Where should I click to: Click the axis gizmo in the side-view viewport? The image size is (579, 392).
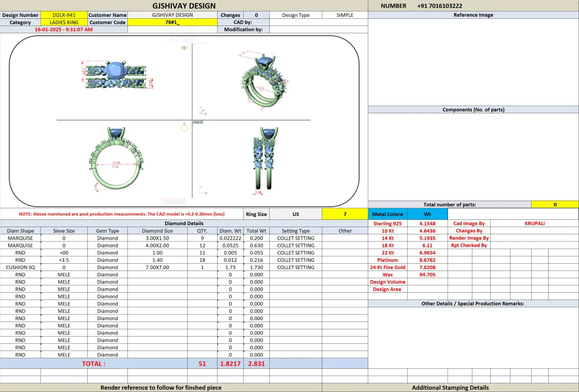point(203,191)
